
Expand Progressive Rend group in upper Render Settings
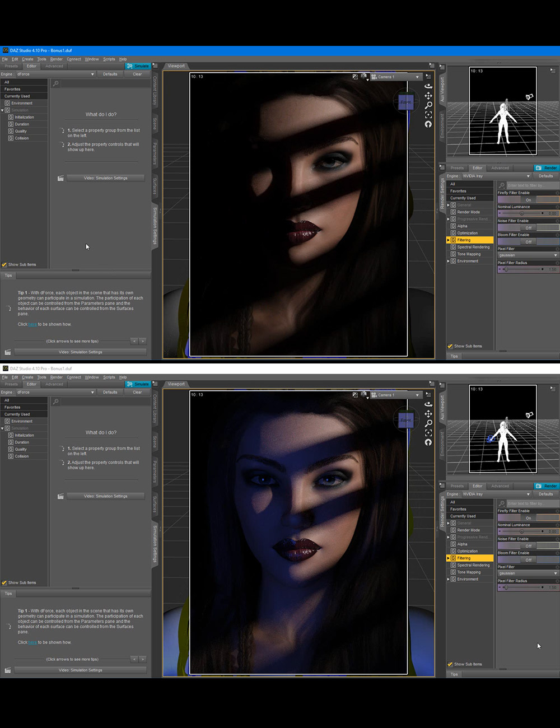click(448, 219)
